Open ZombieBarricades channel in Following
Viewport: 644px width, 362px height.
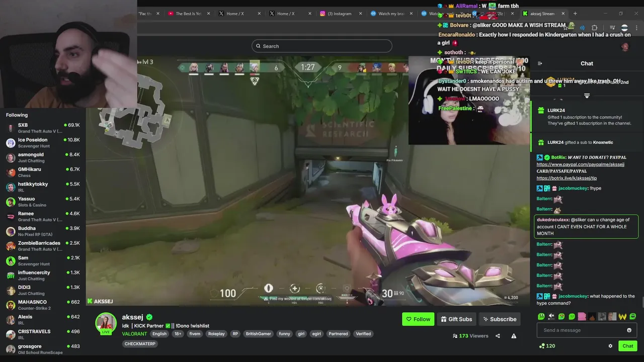[43, 246]
